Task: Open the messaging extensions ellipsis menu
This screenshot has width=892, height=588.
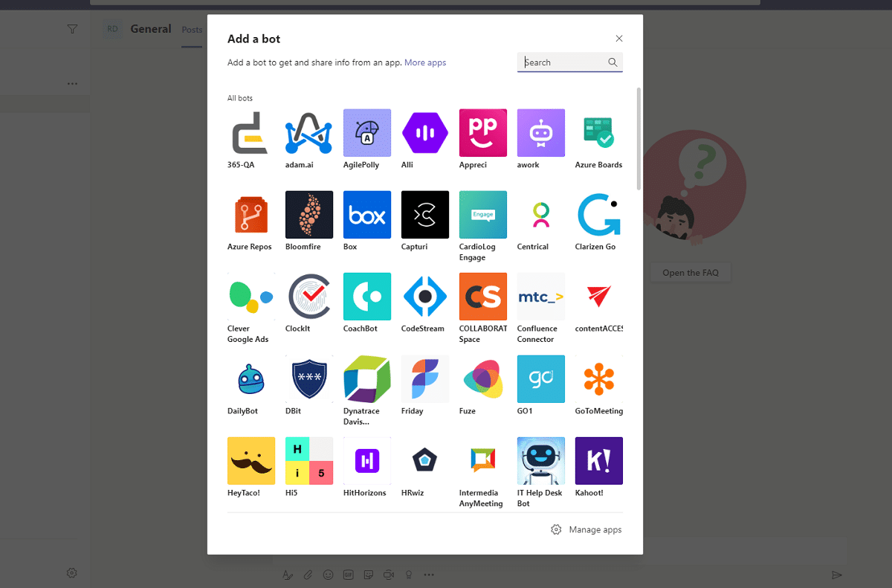Action: coord(429,574)
